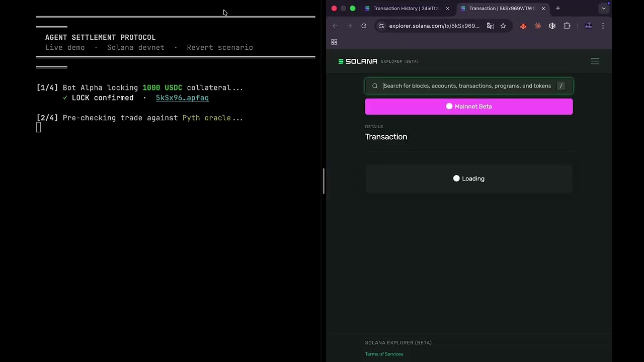644x362 pixels.
Task: Open the apps grid in bookmarks bar
Action: 334,42
